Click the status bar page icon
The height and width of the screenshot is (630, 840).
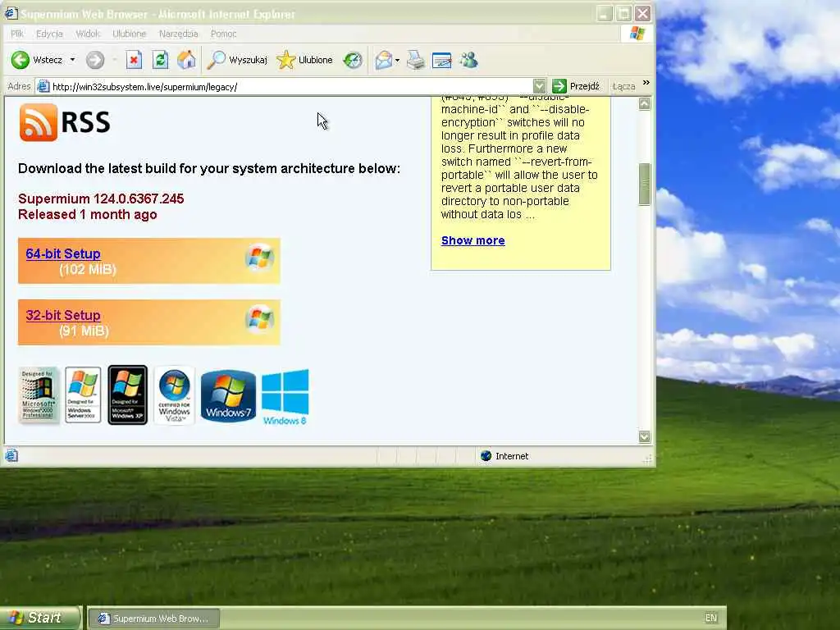(11, 456)
